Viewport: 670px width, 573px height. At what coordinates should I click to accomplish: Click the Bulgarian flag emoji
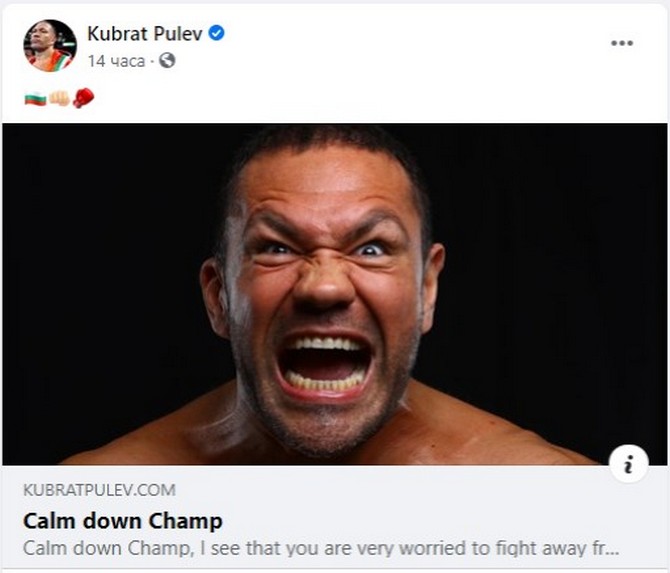click(x=35, y=98)
